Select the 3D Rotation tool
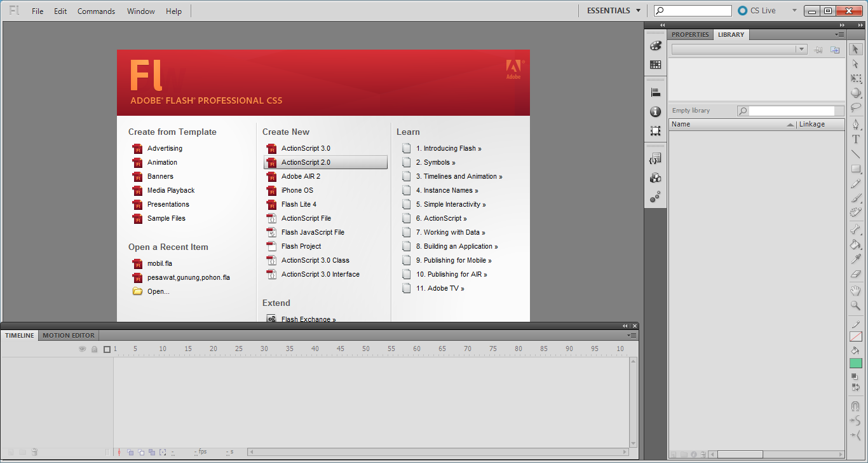Viewport: 868px width, 463px height. click(x=856, y=93)
